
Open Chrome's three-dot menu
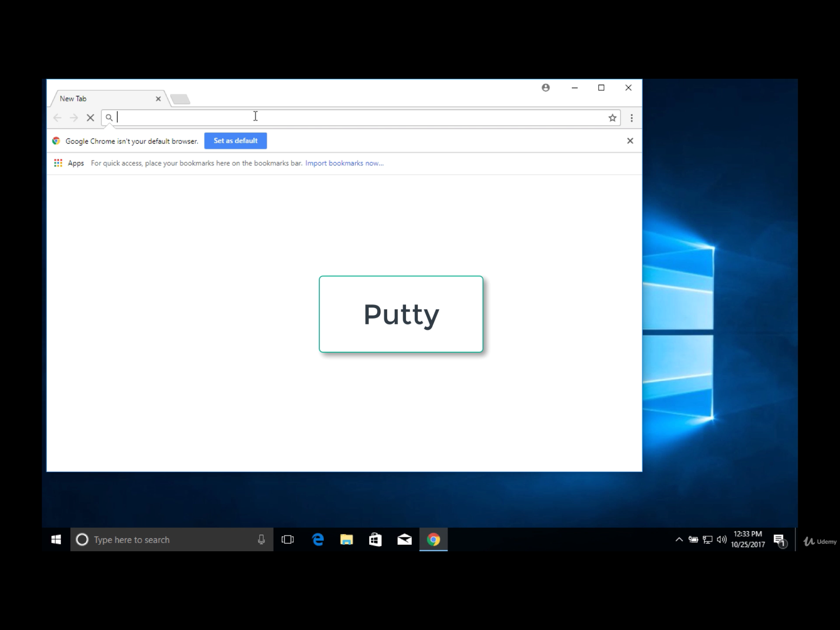(x=632, y=118)
